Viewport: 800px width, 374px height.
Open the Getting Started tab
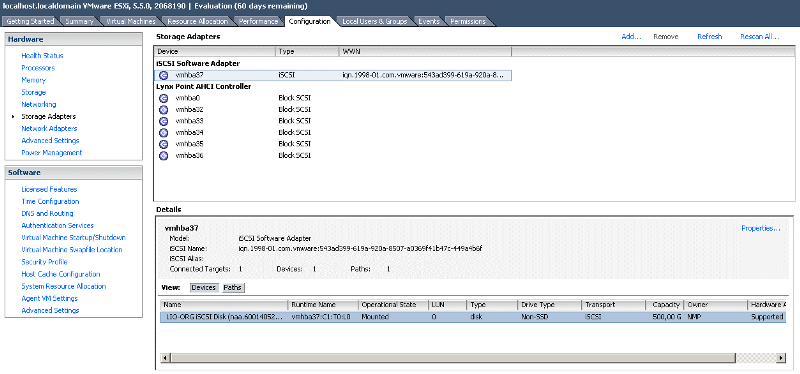click(31, 21)
